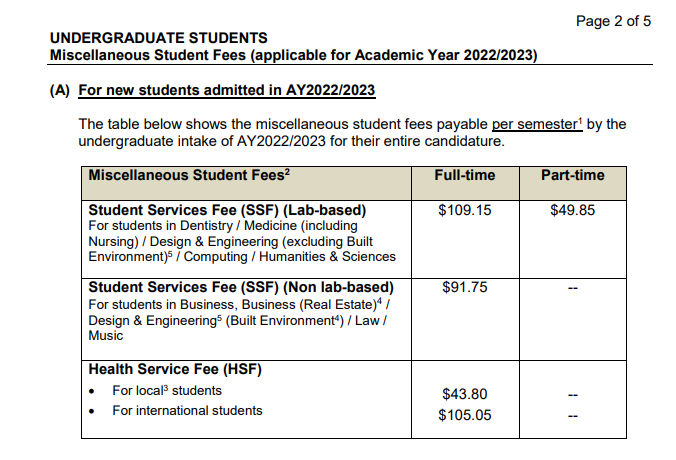Click the 'For local students' bullet item
The height and width of the screenshot is (460, 676).
pos(167,391)
